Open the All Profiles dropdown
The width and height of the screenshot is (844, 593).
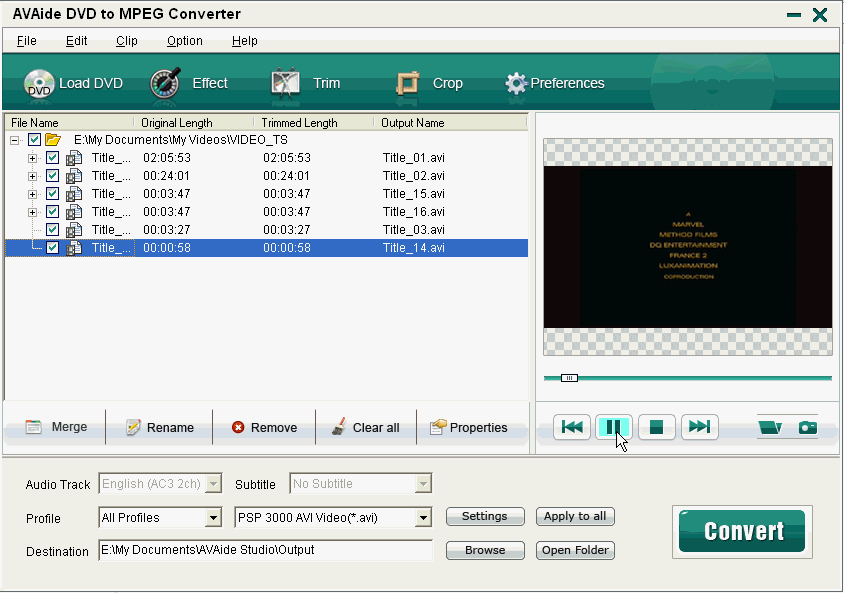coord(213,518)
